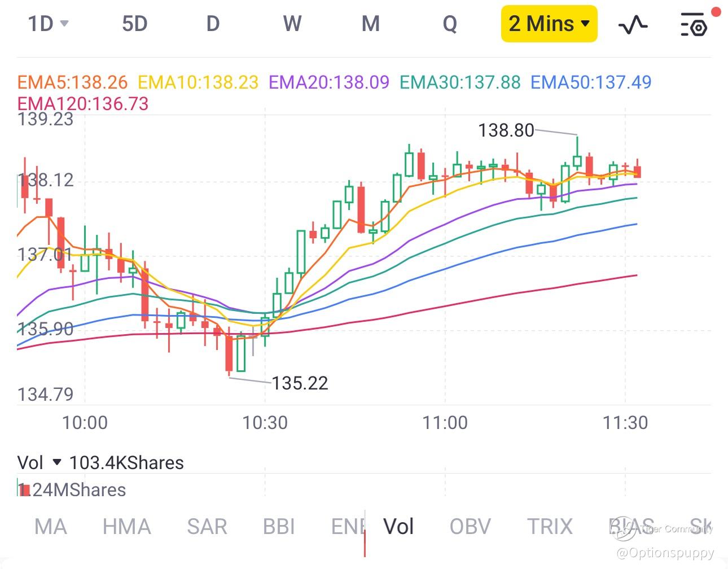Click the 138.80 high price marker
The image size is (728, 569).
tap(506, 130)
